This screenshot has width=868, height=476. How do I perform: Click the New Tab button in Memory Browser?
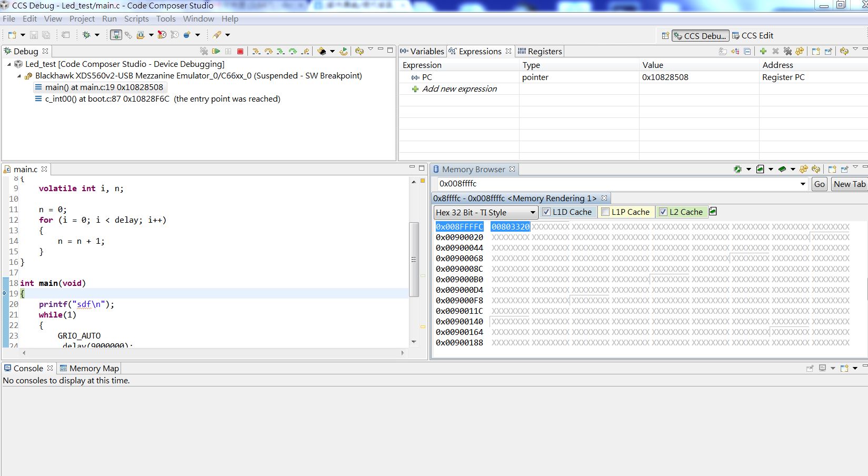850,184
